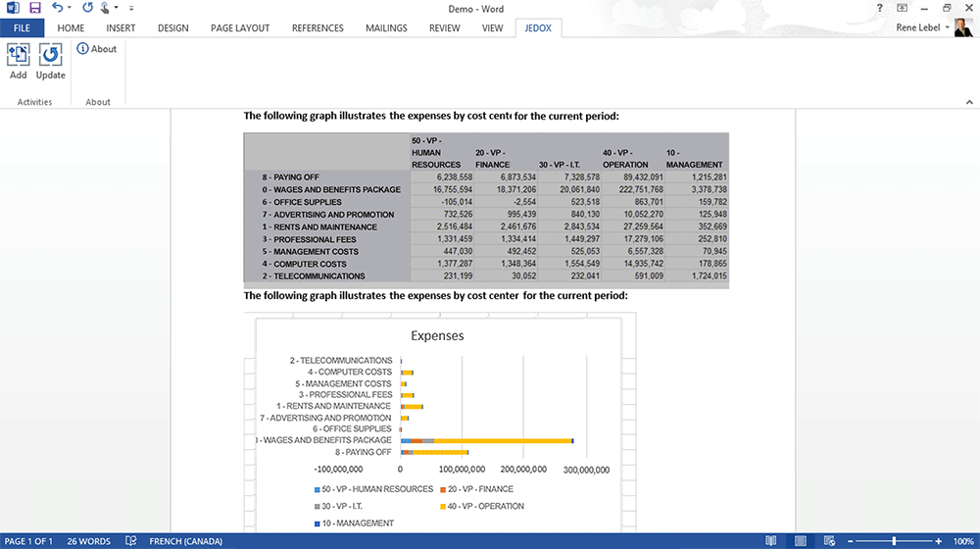
Task: Click the 40 - VP - OPERATION column header
Action: coord(625,159)
